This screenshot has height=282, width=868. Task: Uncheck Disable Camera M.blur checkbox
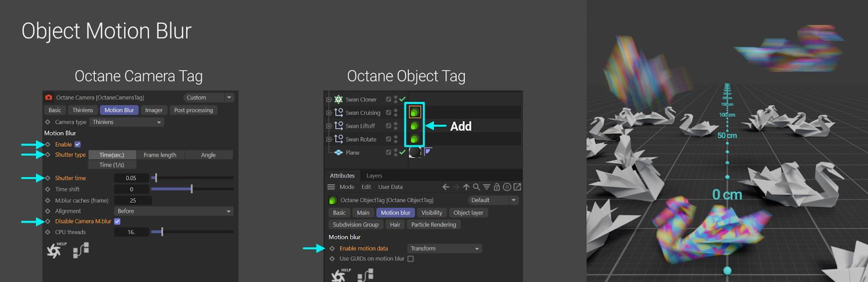click(117, 222)
